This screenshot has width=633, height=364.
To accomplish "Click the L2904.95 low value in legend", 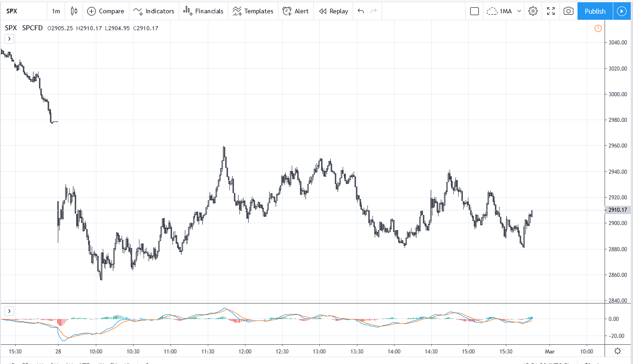I will (117, 28).
